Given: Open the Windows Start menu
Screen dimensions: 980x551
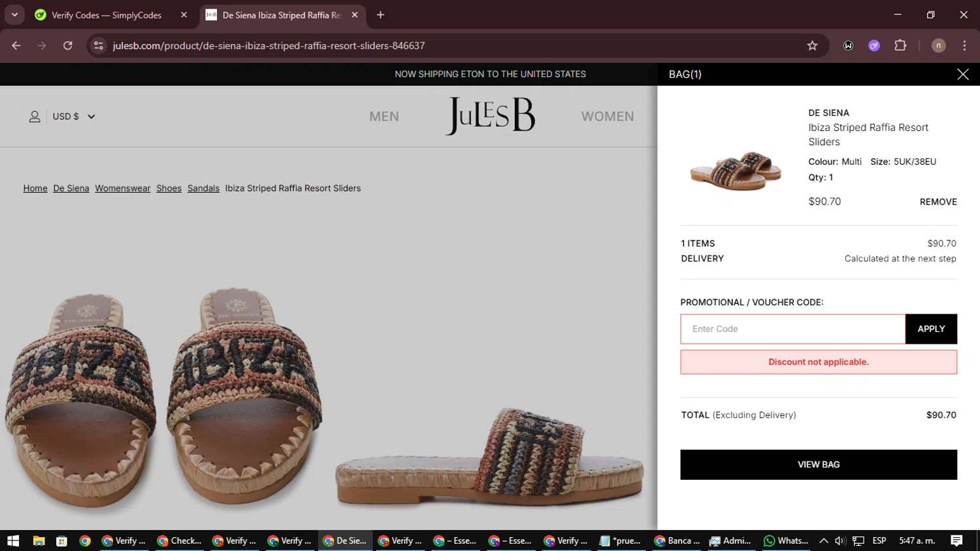Looking at the screenshot, I should pyautogui.click(x=13, y=541).
